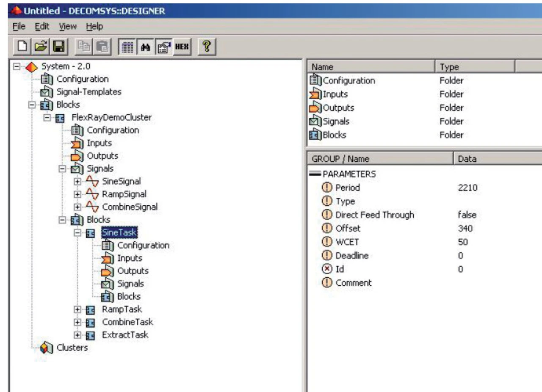
Task: Select the SineSignal wave icon in tree
Action: pos(92,182)
